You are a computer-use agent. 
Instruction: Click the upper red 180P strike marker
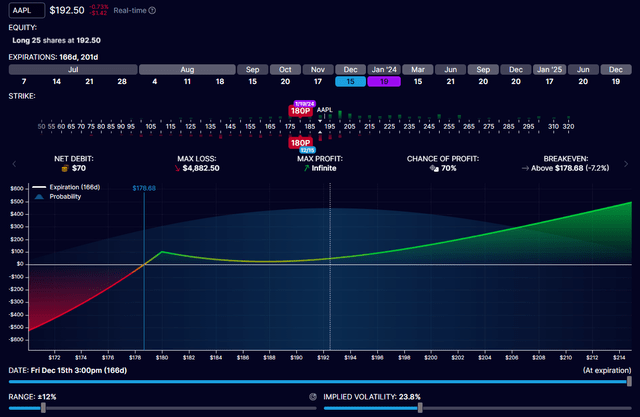click(300, 111)
